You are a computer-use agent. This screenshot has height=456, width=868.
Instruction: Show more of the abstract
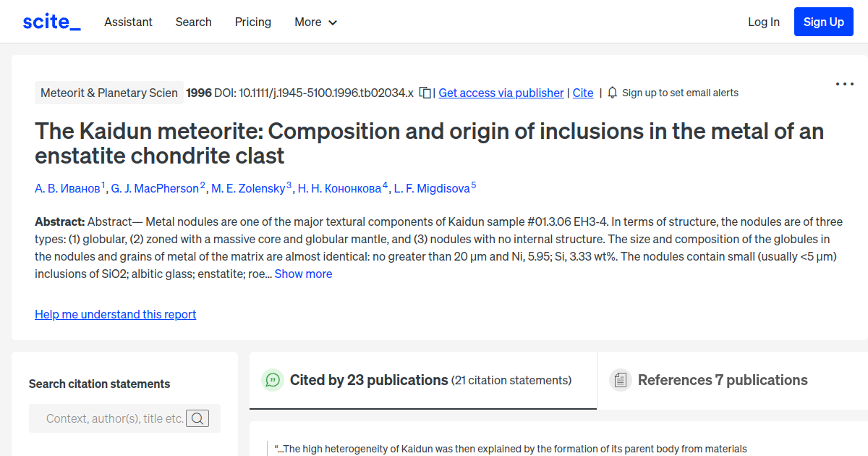[303, 274]
